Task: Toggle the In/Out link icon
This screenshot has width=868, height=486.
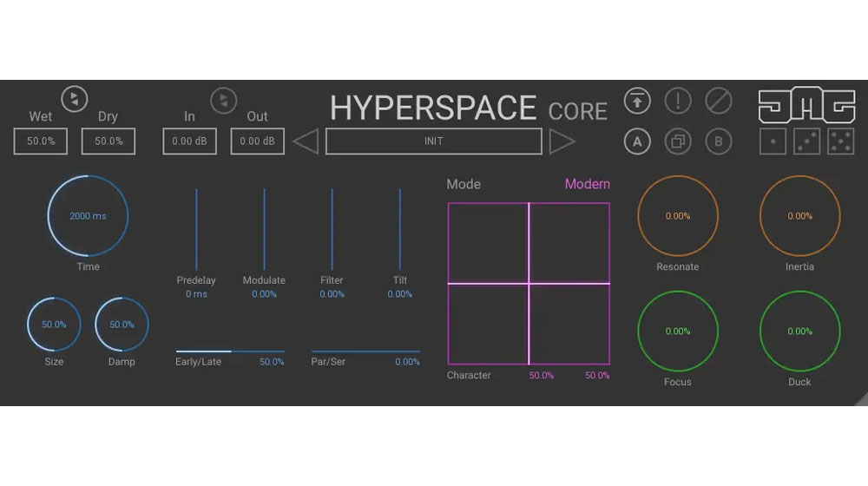Action: pyautogui.click(x=224, y=100)
